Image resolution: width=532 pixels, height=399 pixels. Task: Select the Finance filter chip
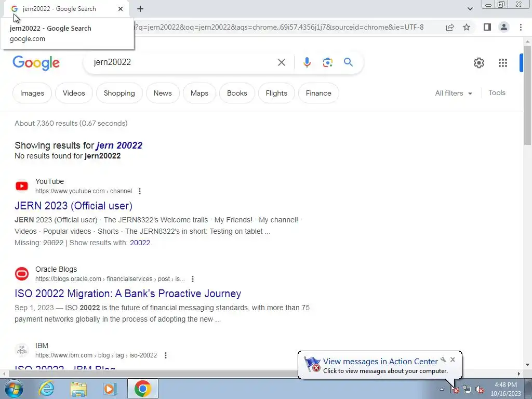(x=318, y=93)
